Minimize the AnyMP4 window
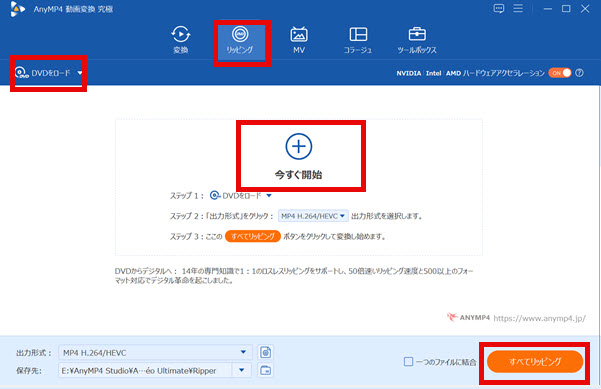The image size is (601, 389). (x=548, y=8)
